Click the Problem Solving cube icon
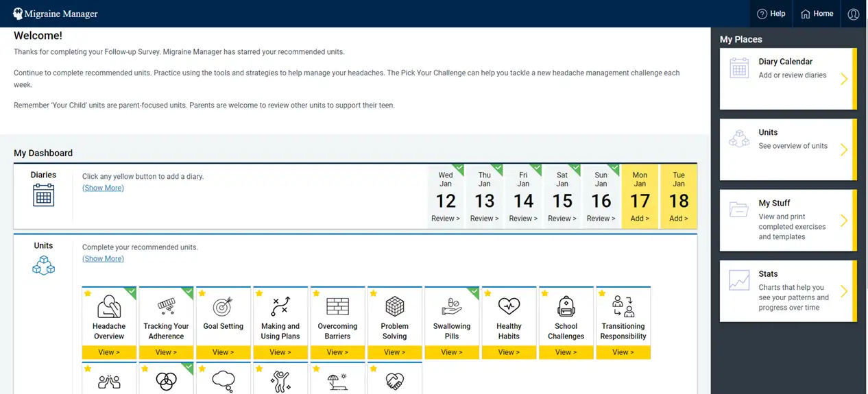 tap(394, 306)
